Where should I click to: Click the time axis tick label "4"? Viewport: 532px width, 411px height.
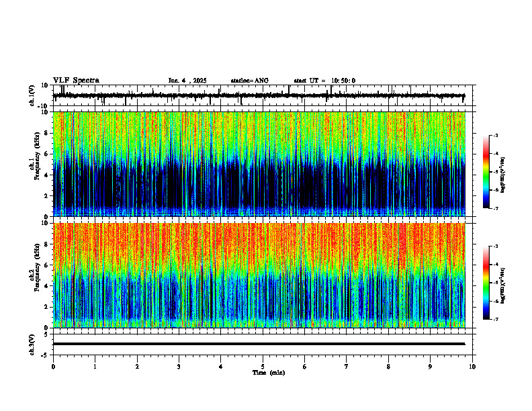[221, 367]
